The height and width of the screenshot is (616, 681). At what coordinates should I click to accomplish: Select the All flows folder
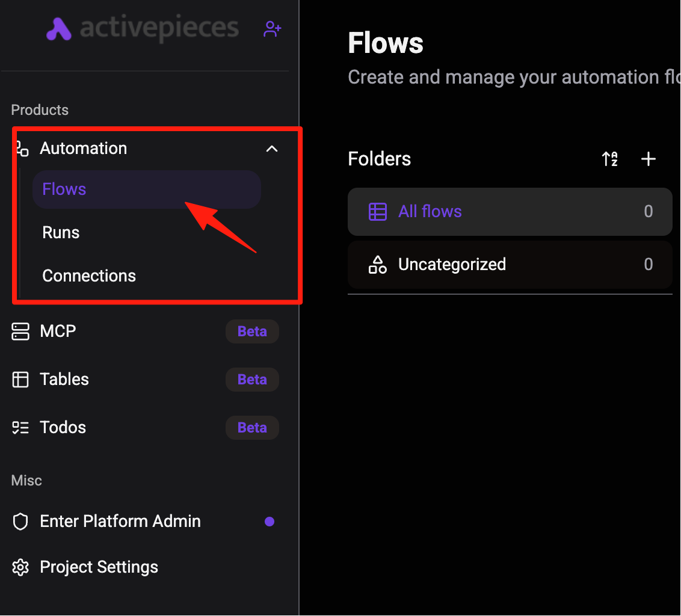pos(510,212)
